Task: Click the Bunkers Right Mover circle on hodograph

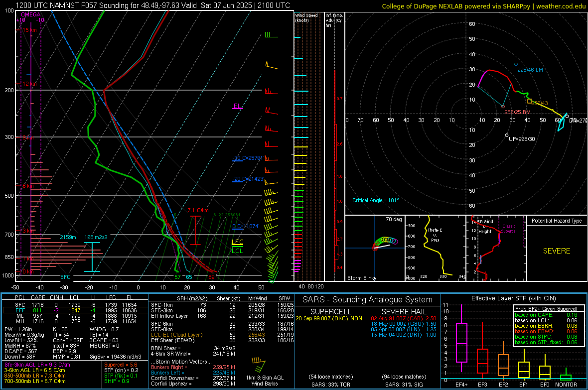Action: click(503, 107)
